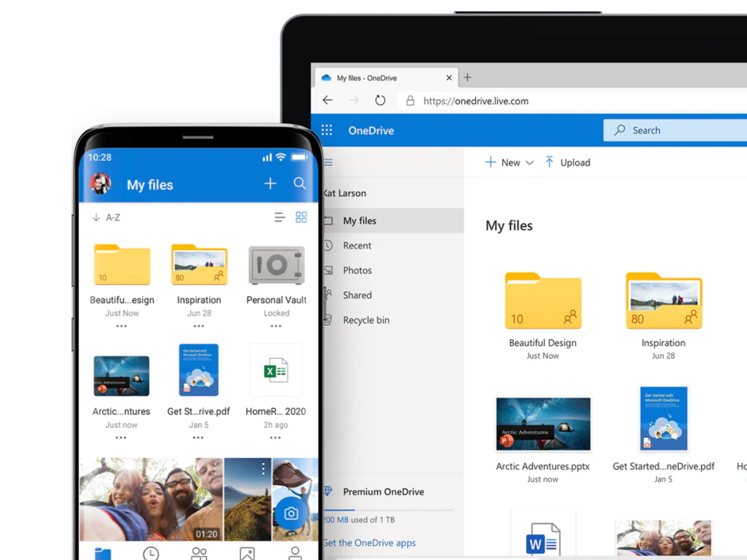This screenshot has height=560, width=747.
Task: Open the group selfie video on phone
Action: pyautogui.click(x=151, y=499)
